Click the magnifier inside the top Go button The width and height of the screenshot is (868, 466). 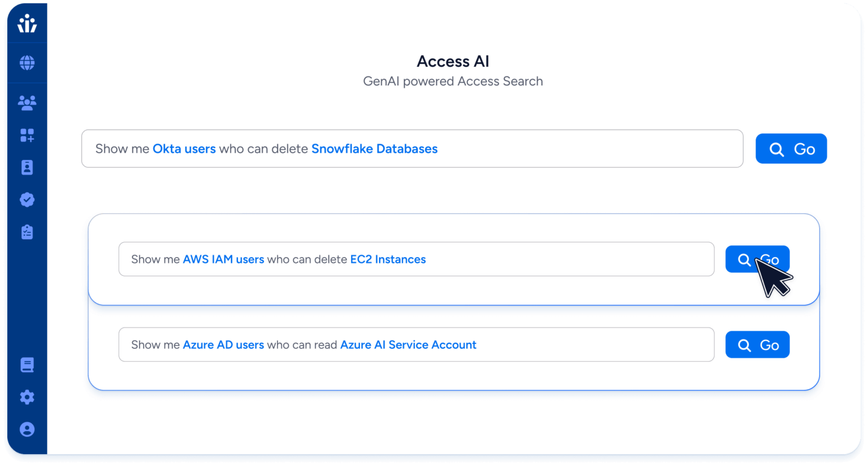tap(777, 148)
